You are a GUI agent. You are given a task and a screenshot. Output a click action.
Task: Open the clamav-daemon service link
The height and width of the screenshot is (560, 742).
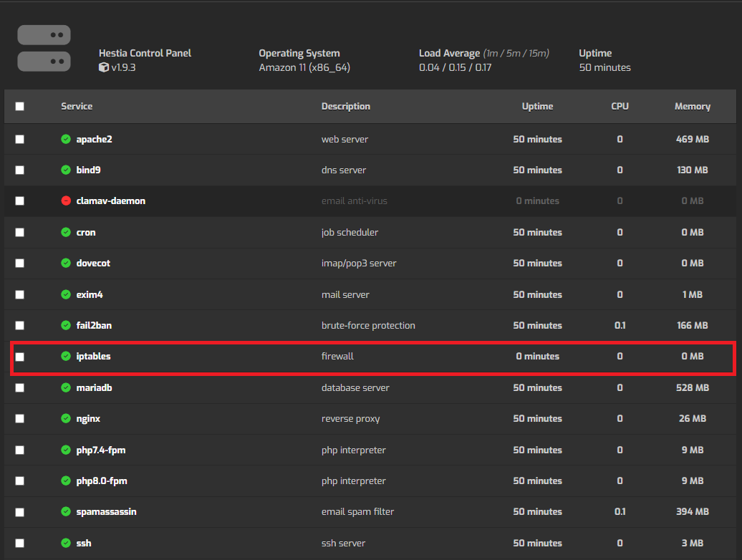(x=111, y=201)
